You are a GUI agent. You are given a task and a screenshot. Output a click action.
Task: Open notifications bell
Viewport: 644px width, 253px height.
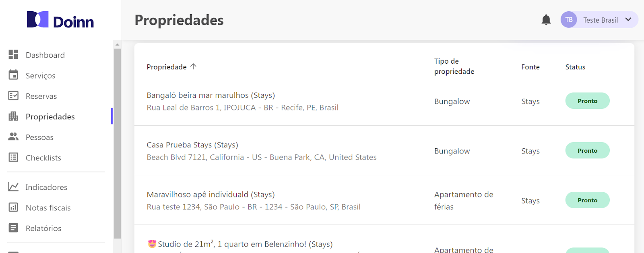click(x=546, y=20)
